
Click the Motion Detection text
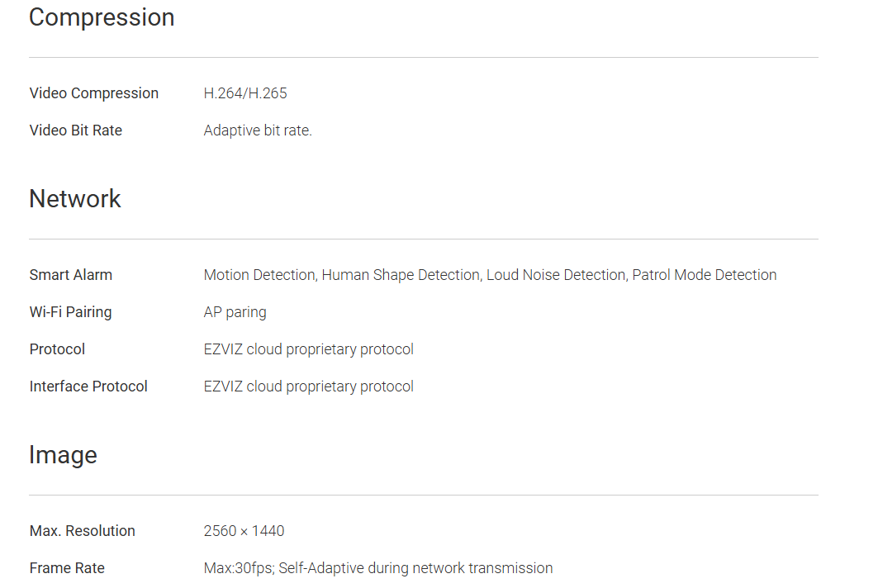[x=259, y=275]
